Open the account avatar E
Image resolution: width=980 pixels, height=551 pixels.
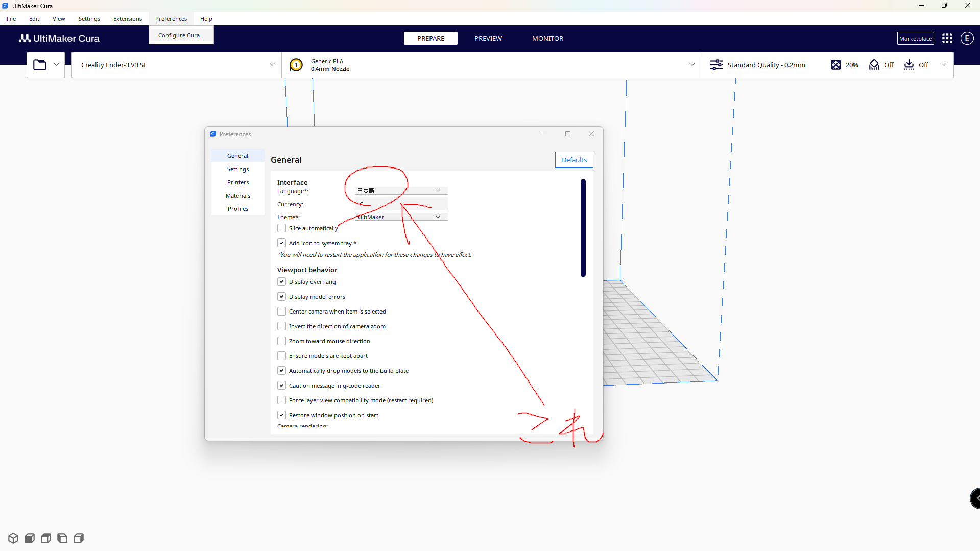[x=967, y=38]
